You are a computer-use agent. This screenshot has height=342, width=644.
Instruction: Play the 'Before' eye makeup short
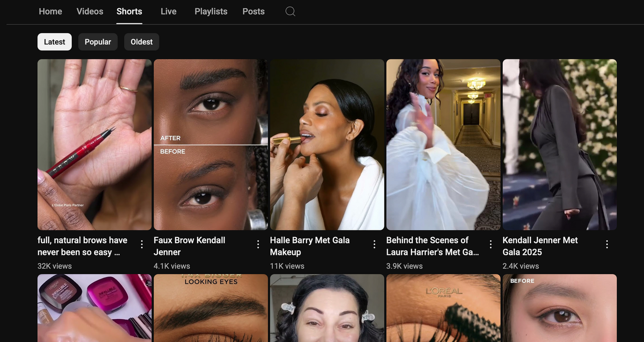[560, 308]
